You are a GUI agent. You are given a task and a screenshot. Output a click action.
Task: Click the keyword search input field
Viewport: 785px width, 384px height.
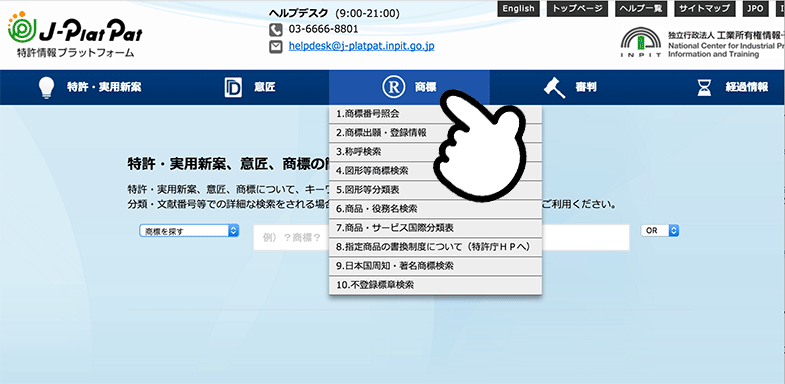441,237
